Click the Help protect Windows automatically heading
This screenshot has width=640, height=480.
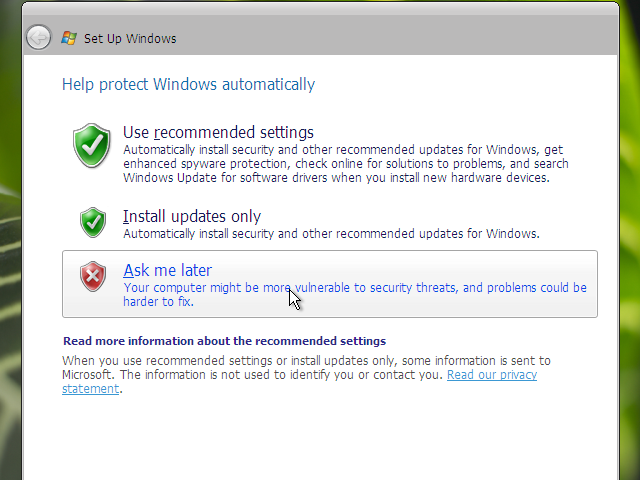tap(188, 85)
